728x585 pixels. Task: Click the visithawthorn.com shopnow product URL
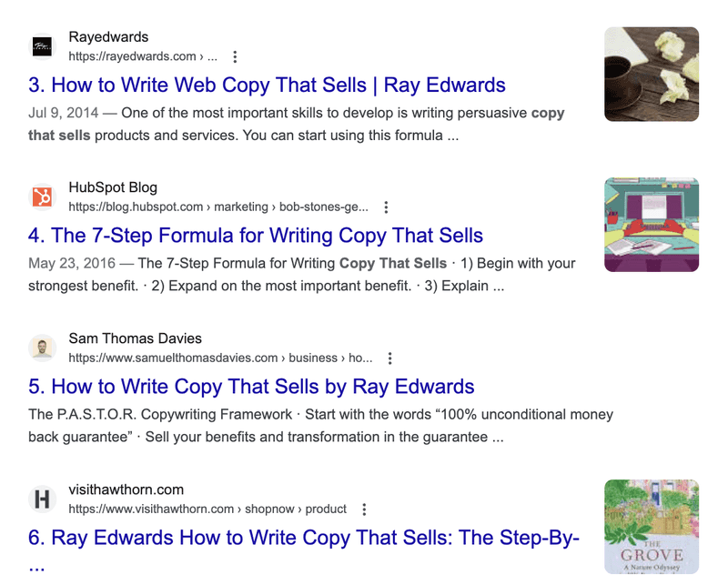click(207, 509)
